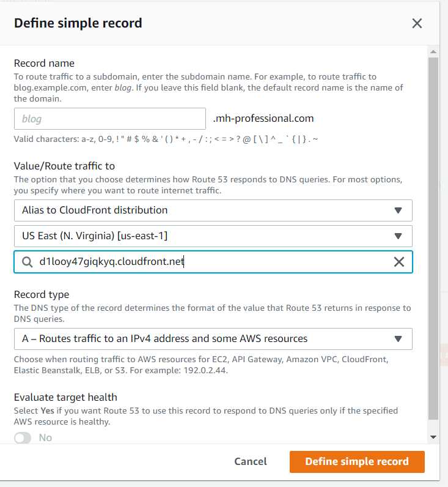This screenshot has width=448, height=487.
Task: Close the Define simple record dialog
Action: [417, 23]
